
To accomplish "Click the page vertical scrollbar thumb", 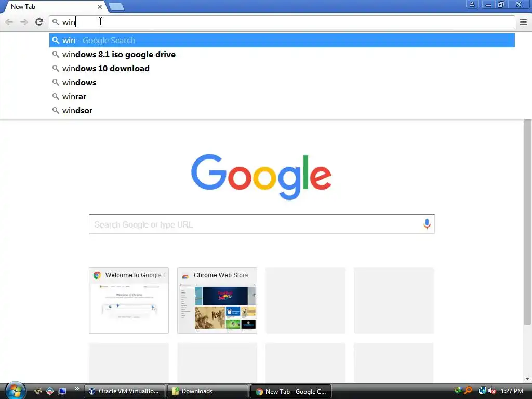I will (x=528, y=222).
